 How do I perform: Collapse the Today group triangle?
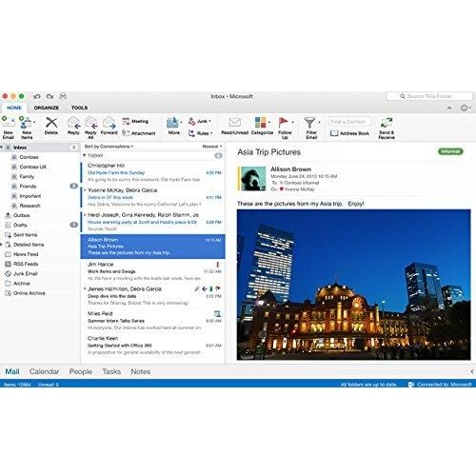85,155
